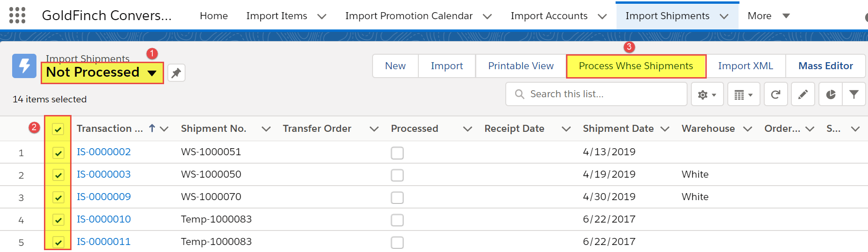Open list view controls gear menu
Screen dimensions: 868x252
click(x=707, y=94)
